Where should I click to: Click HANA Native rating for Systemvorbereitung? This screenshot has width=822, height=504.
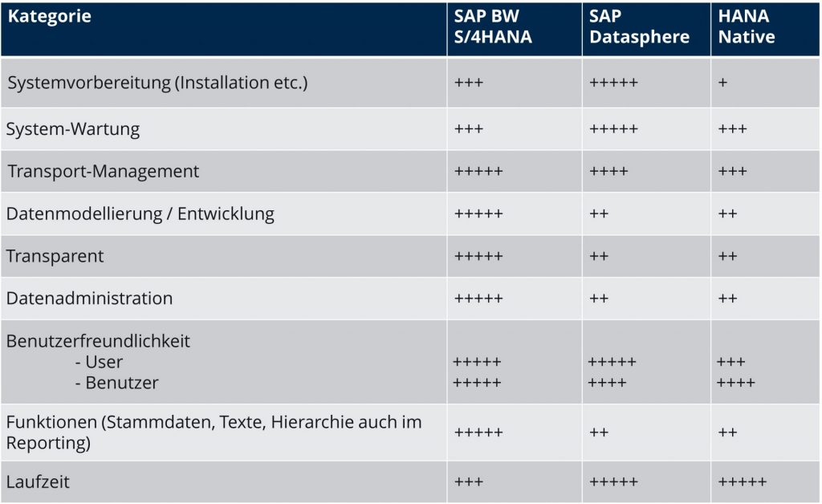(723, 83)
